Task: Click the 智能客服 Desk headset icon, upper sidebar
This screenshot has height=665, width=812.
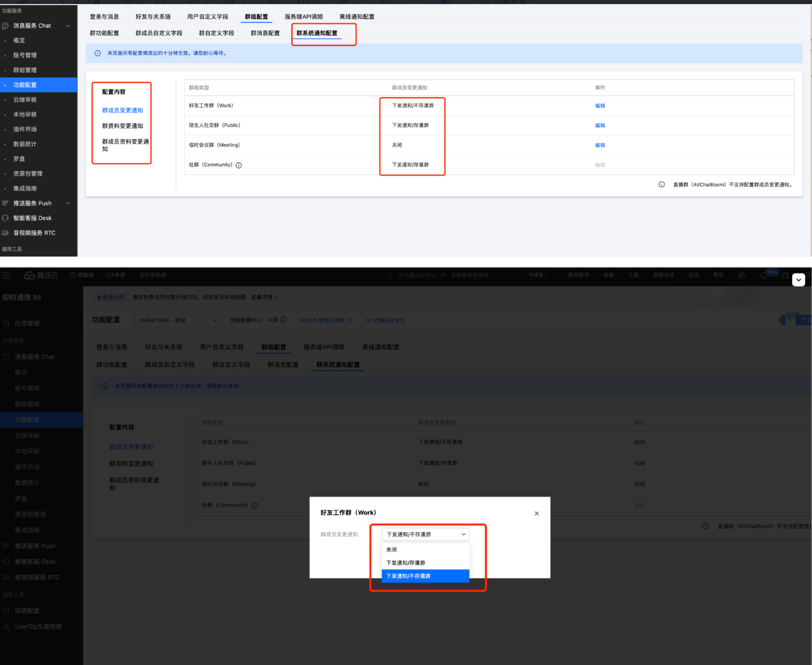Action: (5, 218)
